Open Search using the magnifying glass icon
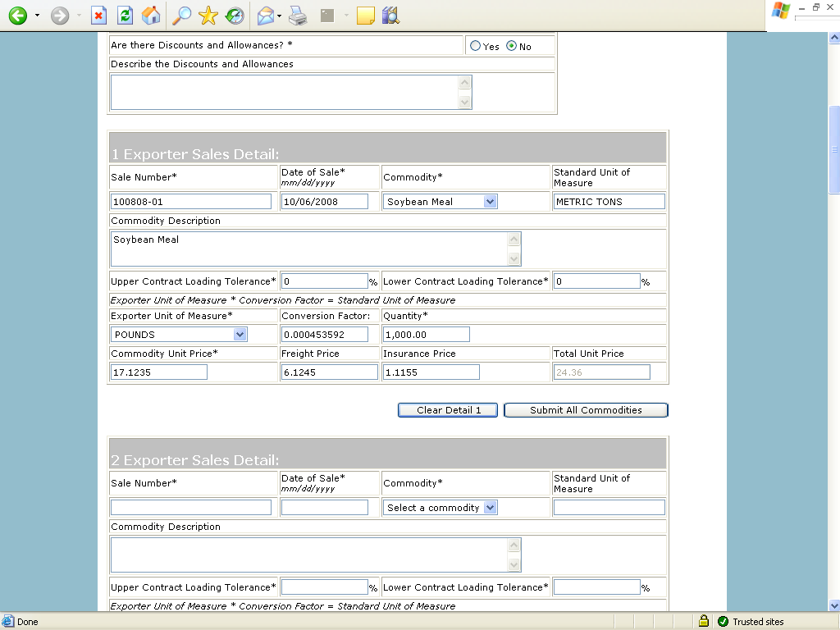The image size is (840, 630). [x=181, y=15]
